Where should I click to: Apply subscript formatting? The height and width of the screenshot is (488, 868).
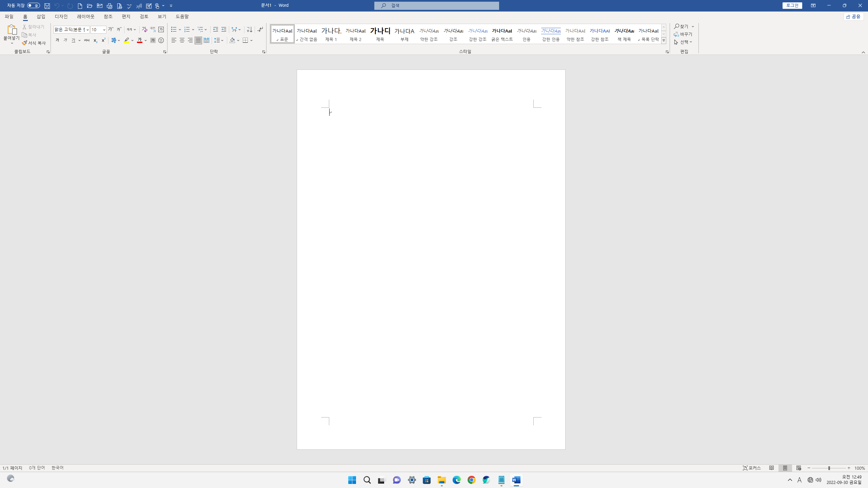point(95,40)
